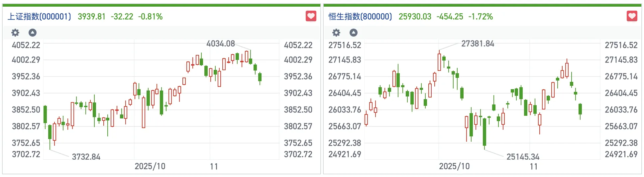Toggle the heart favorite on 恒生指数
This screenshot has width=644, height=177.
click(x=632, y=16)
